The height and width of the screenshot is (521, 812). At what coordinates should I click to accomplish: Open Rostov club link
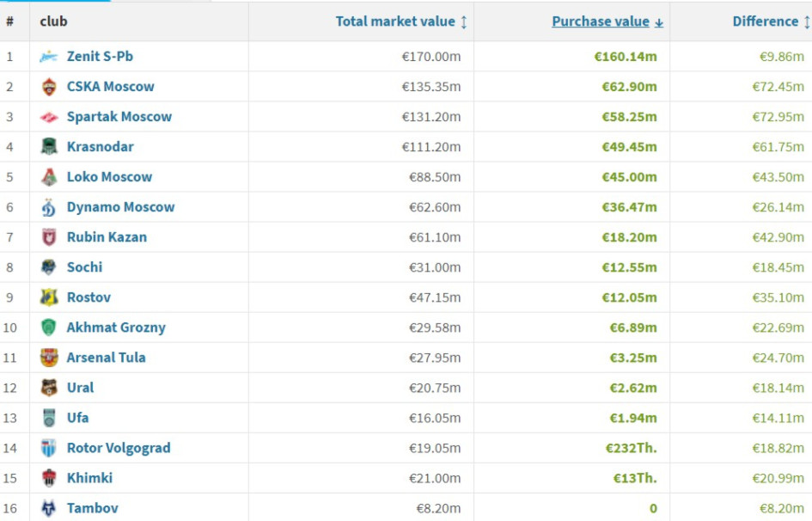(x=89, y=297)
